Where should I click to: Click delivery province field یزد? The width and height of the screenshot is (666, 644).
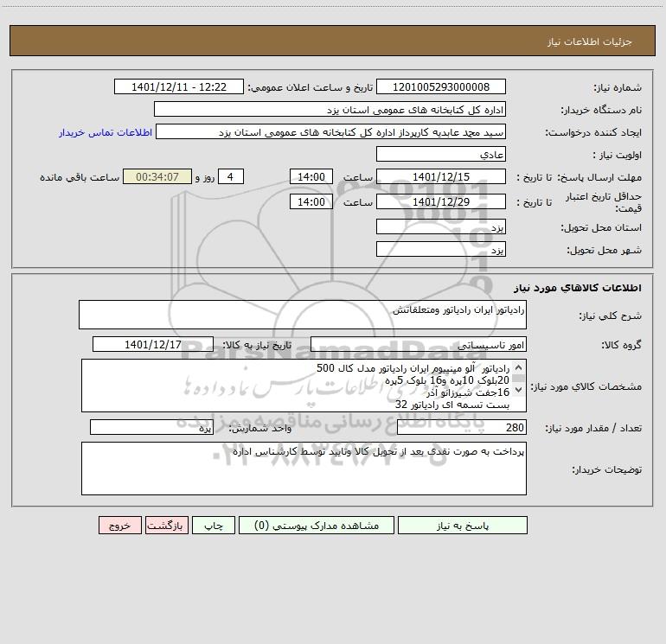(x=441, y=226)
